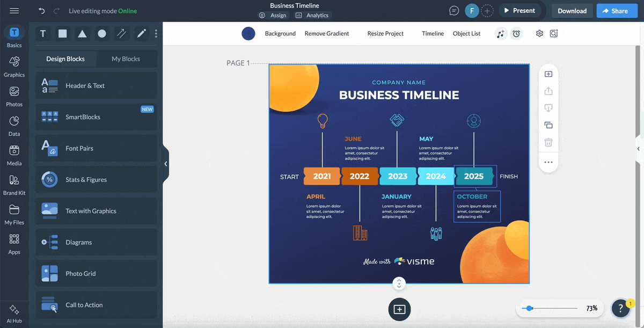Click Remove Gradient
Image resolution: width=644 pixels, height=328 pixels.
tap(327, 33)
